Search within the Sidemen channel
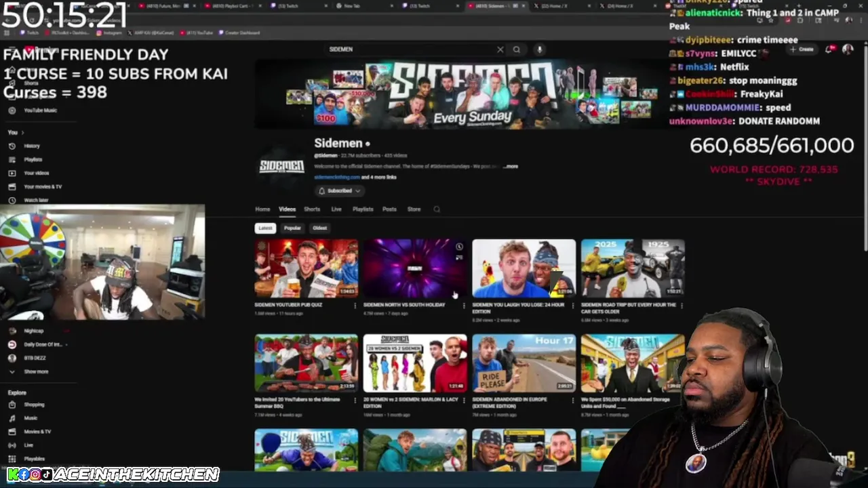The image size is (868, 488). tap(437, 209)
